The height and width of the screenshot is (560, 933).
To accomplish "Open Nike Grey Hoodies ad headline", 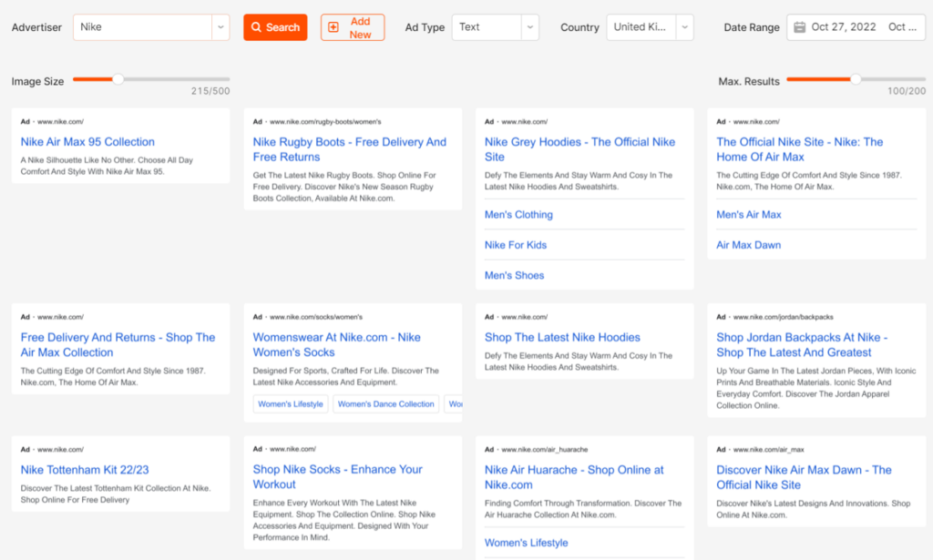I will click(579, 149).
